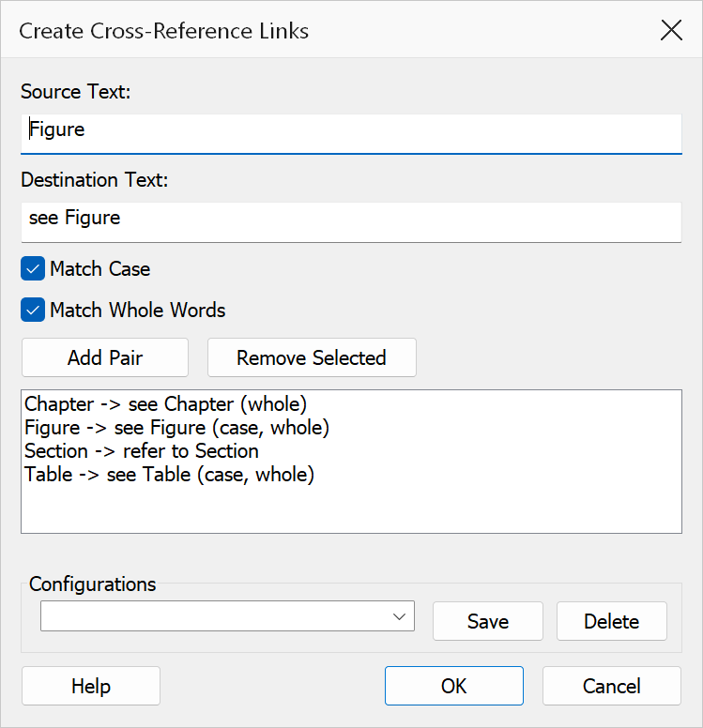Uncheck the Match Case checkbox
Viewport: 703px width, 728px height.
pyautogui.click(x=33, y=268)
